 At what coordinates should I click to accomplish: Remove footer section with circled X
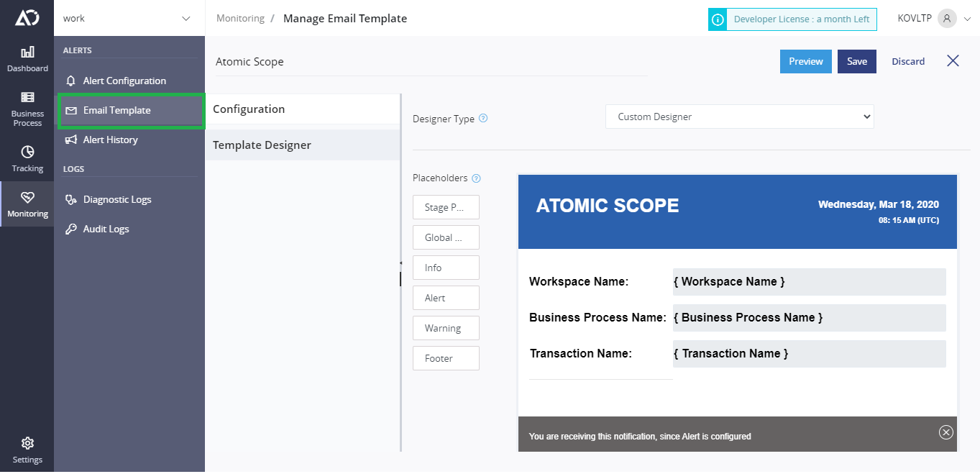pos(946,432)
